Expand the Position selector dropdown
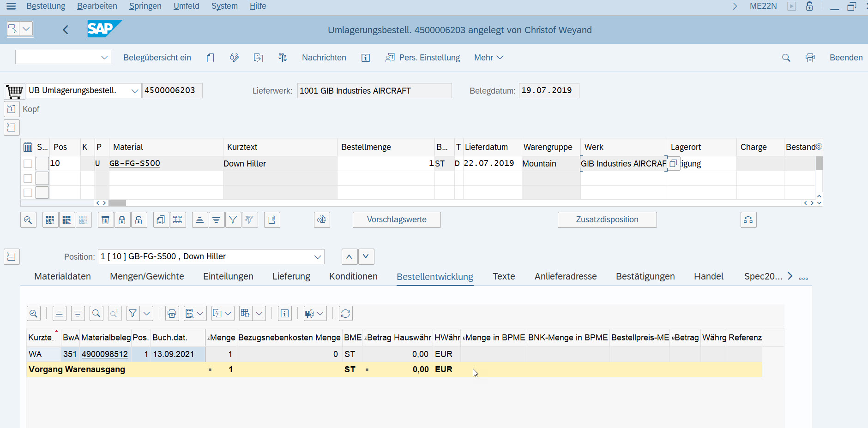The height and width of the screenshot is (428, 868). pyautogui.click(x=318, y=257)
